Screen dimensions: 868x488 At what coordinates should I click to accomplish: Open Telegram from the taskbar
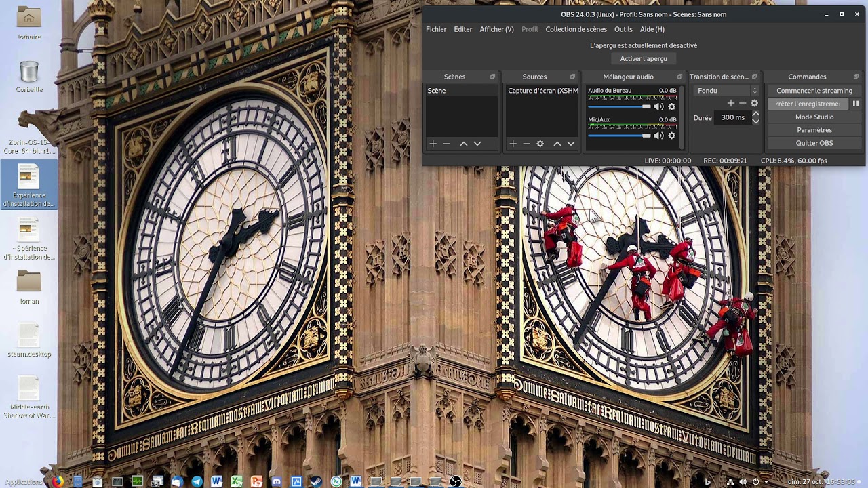(x=197, y=481)
